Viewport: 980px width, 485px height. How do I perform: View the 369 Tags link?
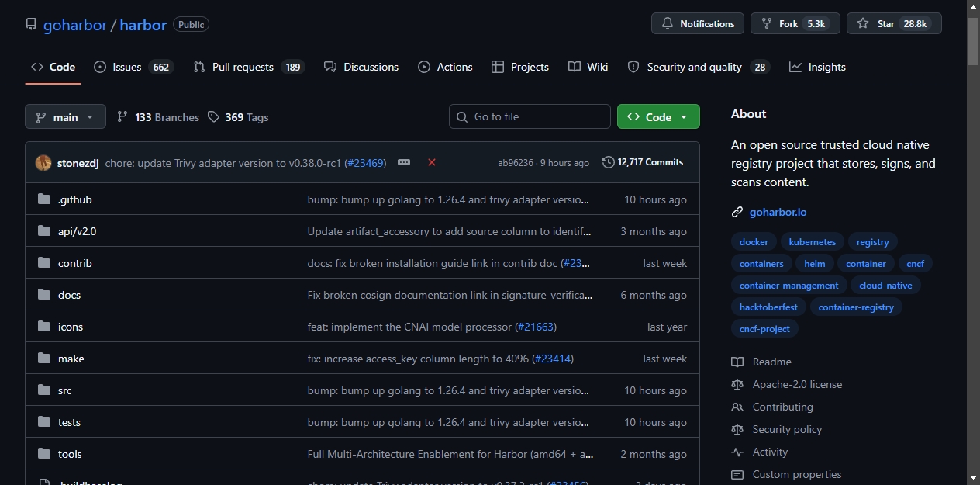point(238,117)
